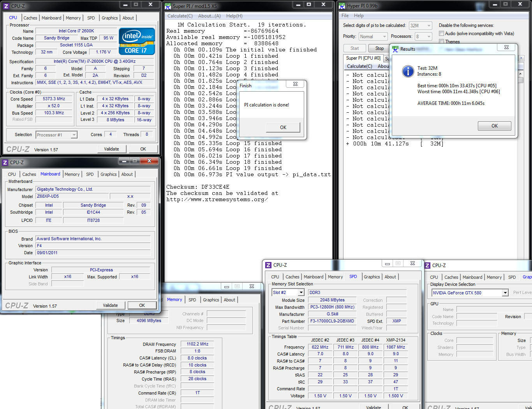Enable the Audio incompatibility with Vista checkbox

pos(441,34)
